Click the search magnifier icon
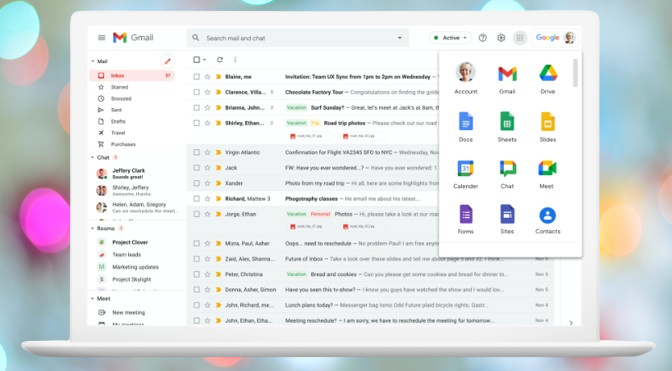This screenshot has height=371, width=672. 195,38
